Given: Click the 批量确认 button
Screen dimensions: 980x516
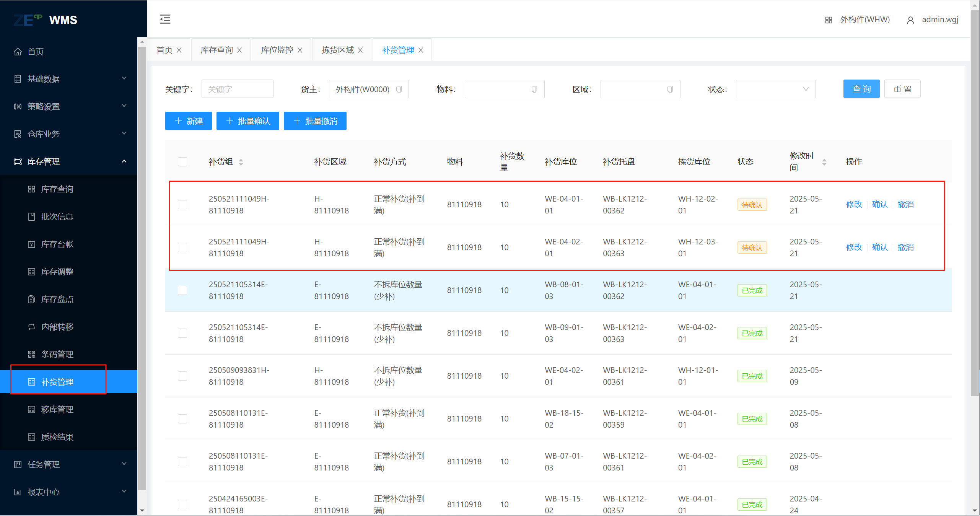Looking at the screenshot, I should coord(248,121).
